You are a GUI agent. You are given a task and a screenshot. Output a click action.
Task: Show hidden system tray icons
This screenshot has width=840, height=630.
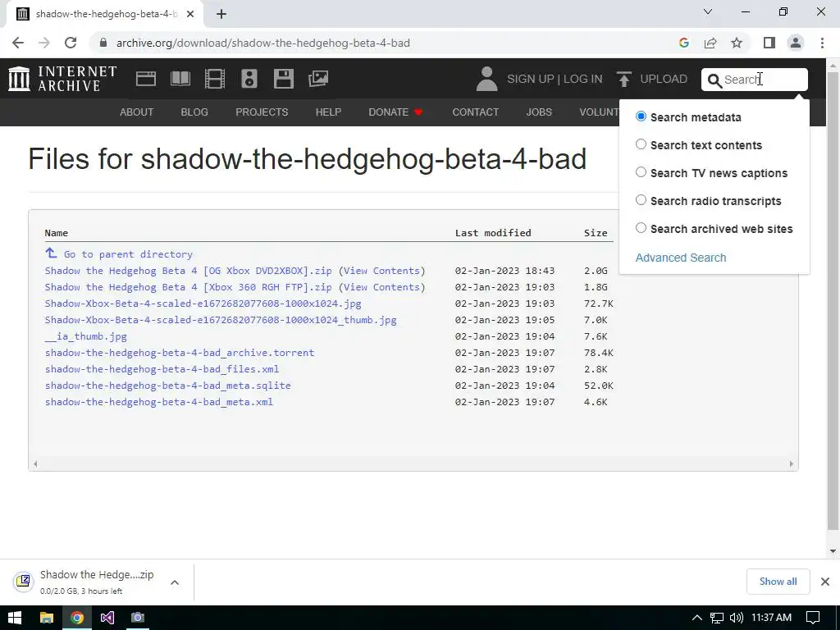coord(696,618)
